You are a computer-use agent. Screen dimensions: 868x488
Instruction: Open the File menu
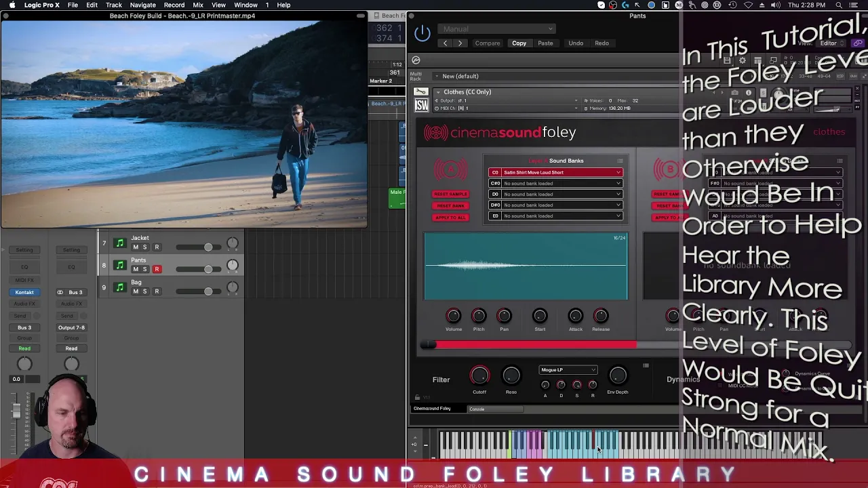[x=73, y=5]
